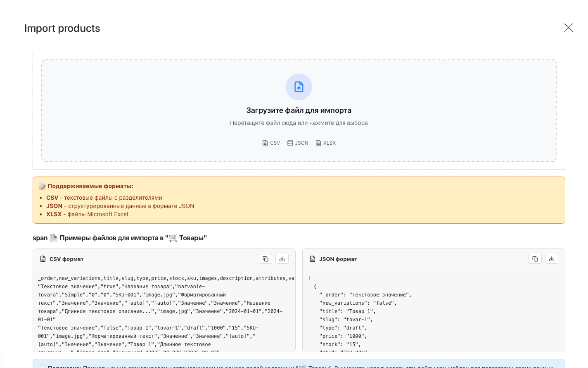Click the 'JSON формат' header text

338,259
